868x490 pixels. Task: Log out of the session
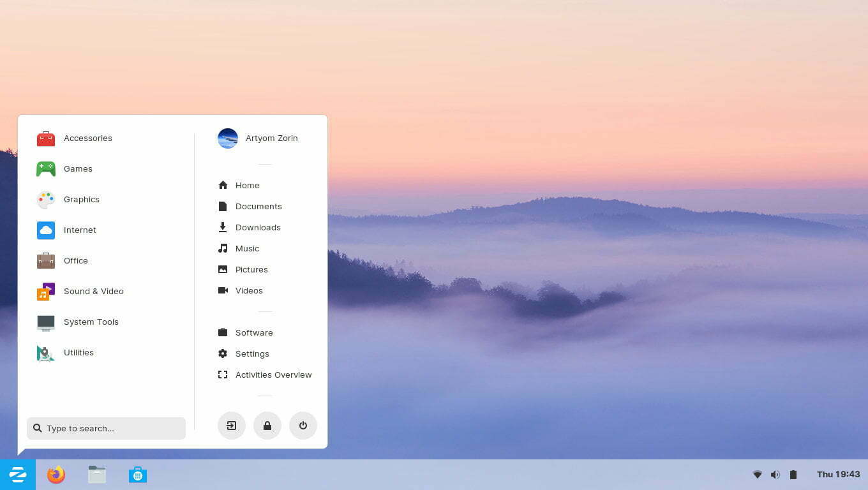pyautogui.click(x=231, y=426)
